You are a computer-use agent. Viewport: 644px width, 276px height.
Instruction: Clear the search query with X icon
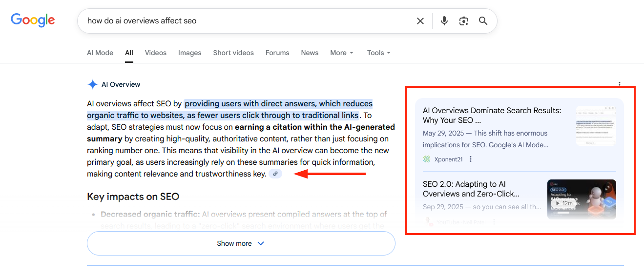click(x=420, y=21)
